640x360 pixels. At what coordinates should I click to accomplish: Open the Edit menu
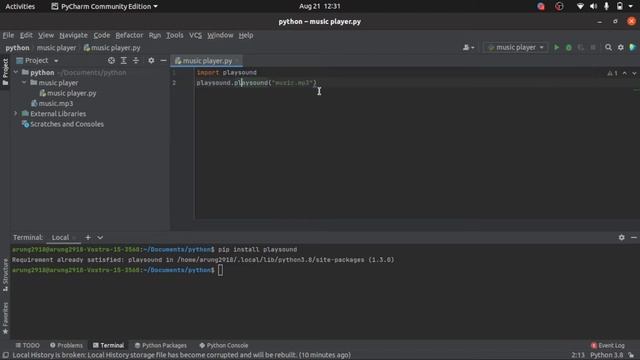tap(26, 35)
